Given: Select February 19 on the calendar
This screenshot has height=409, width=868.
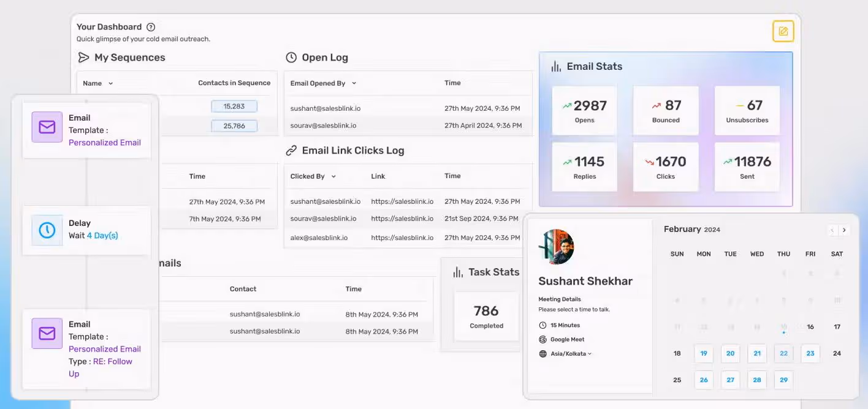Looking at the screenshot, I should 704,353.
